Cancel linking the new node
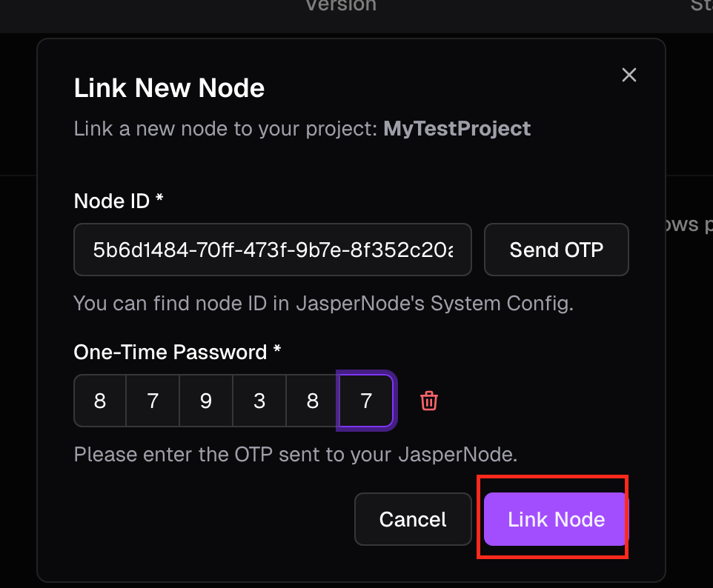 tap(413, 519)
